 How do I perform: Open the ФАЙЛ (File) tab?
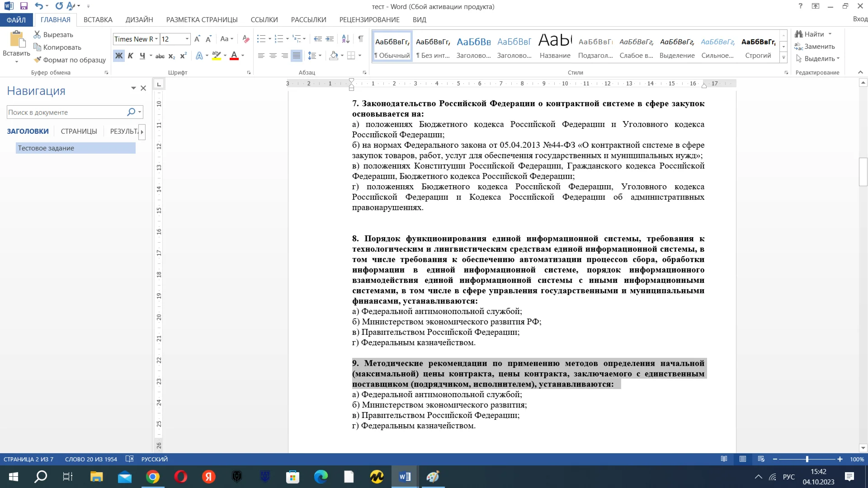point(16,20)
